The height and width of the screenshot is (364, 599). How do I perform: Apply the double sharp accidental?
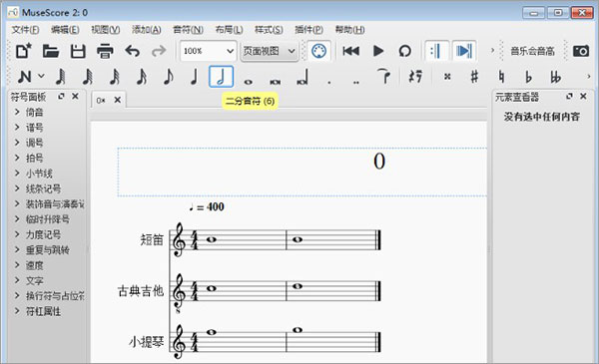447,77
